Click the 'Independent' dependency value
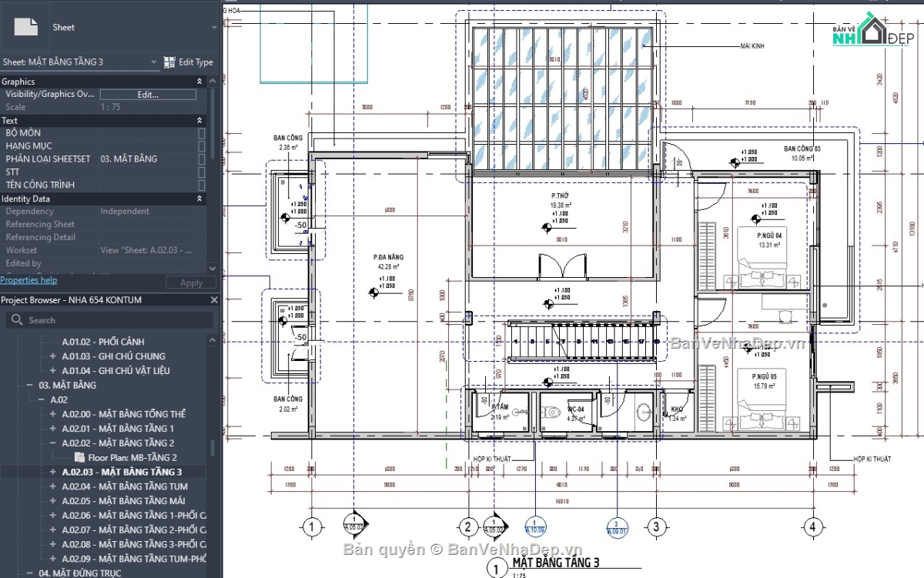 pos(126,211)
